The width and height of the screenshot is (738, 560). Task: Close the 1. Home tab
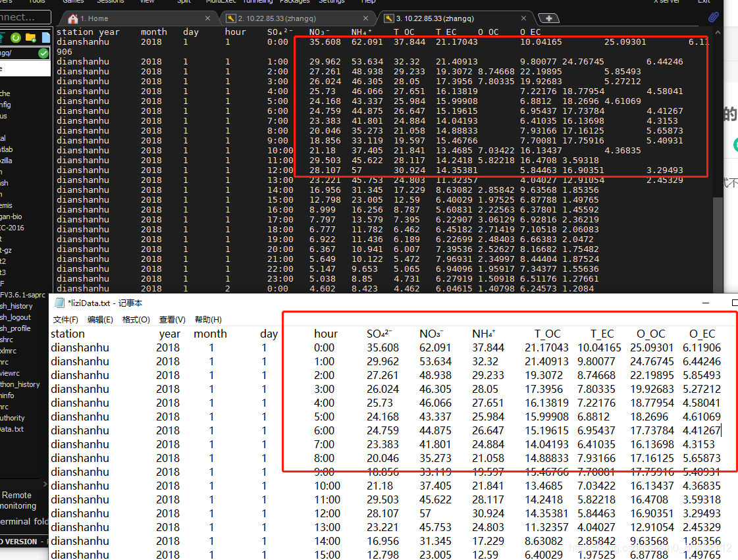(207, 18)
